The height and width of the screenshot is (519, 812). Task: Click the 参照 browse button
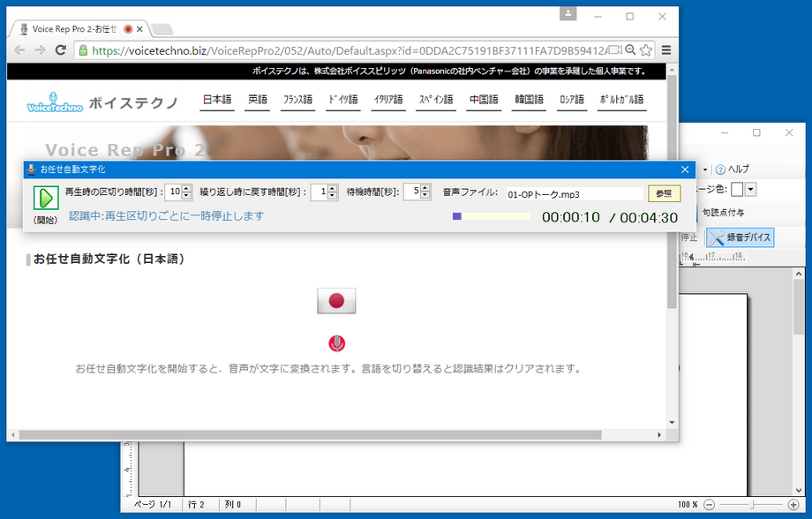665,193
